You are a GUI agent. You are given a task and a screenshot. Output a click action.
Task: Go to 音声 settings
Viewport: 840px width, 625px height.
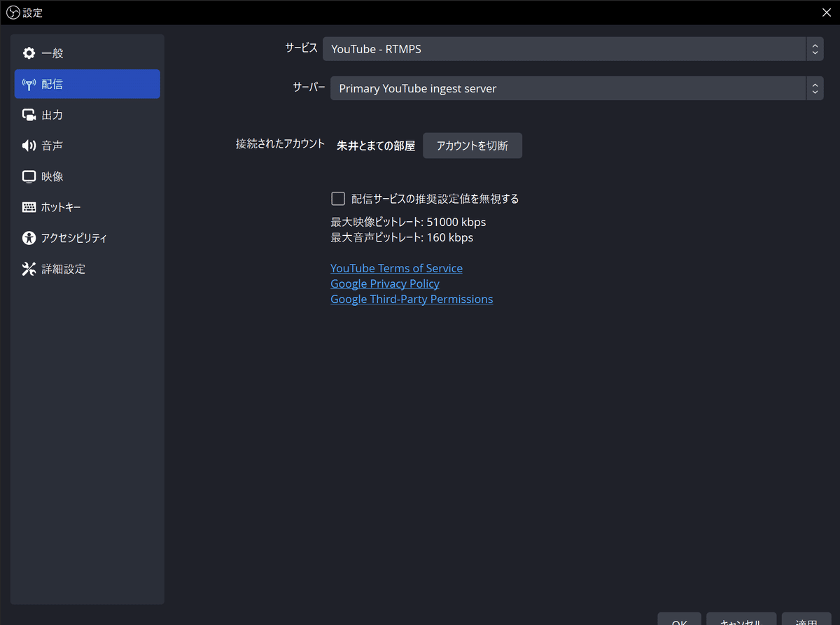87,146
